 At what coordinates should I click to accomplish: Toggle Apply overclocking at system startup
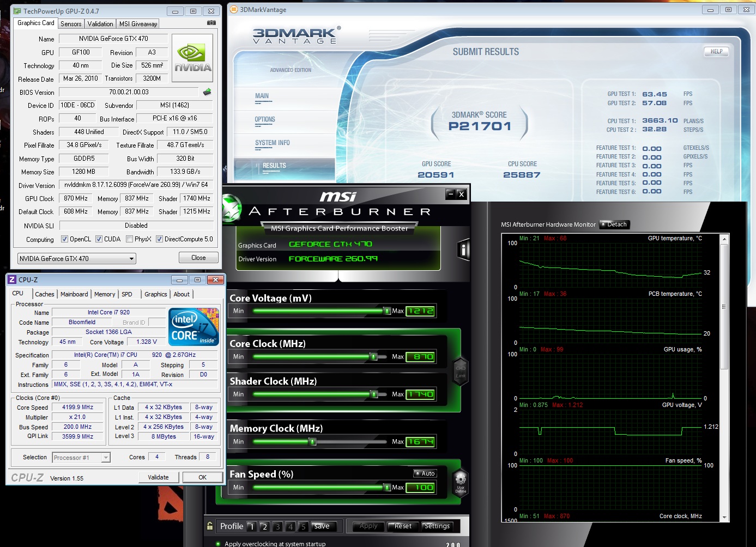point(219,544)
